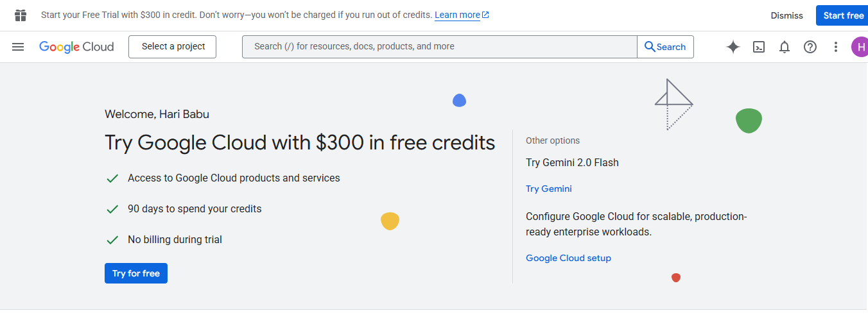
Task: Click the Google Cloud logo
Action: point(76,47)
